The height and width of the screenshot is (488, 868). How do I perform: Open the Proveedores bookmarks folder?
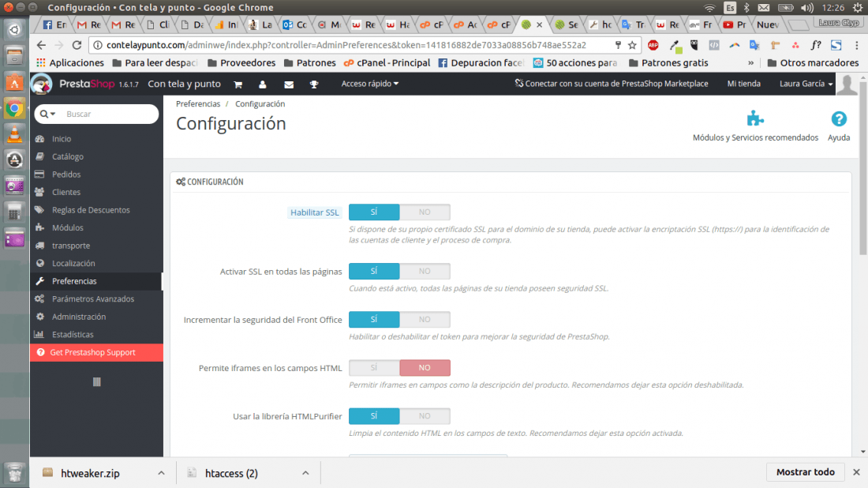(241, 62)
